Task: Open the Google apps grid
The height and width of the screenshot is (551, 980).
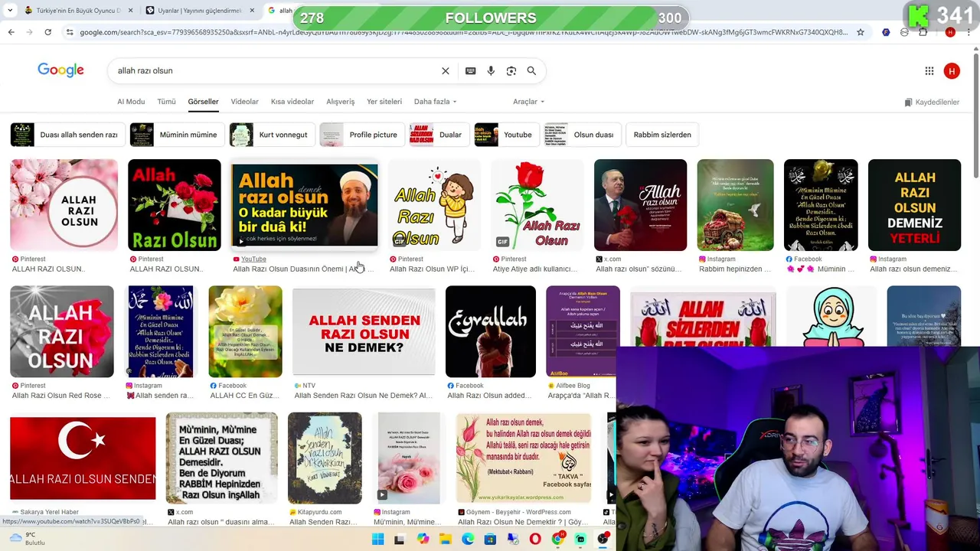Action: coord(929,71)
